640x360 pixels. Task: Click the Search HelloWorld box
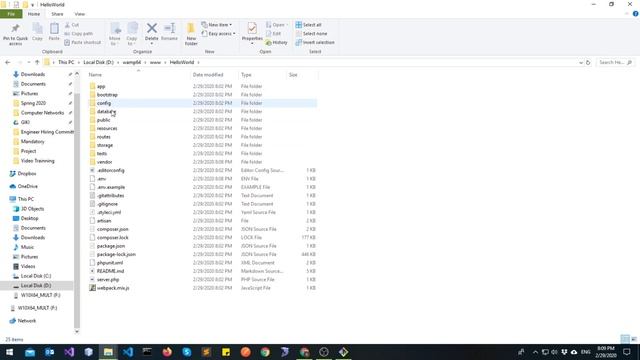(615, 62)
